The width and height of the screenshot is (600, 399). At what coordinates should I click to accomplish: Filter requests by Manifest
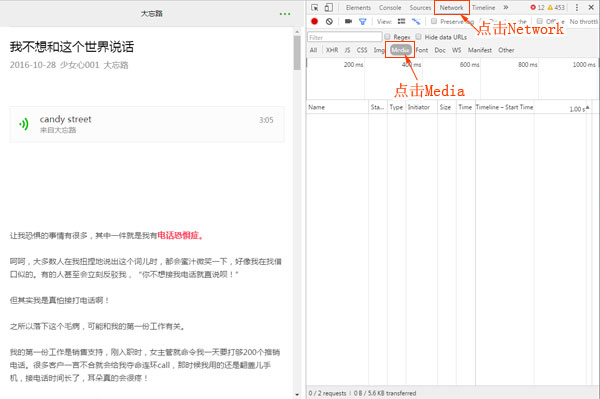pos(480,50)
